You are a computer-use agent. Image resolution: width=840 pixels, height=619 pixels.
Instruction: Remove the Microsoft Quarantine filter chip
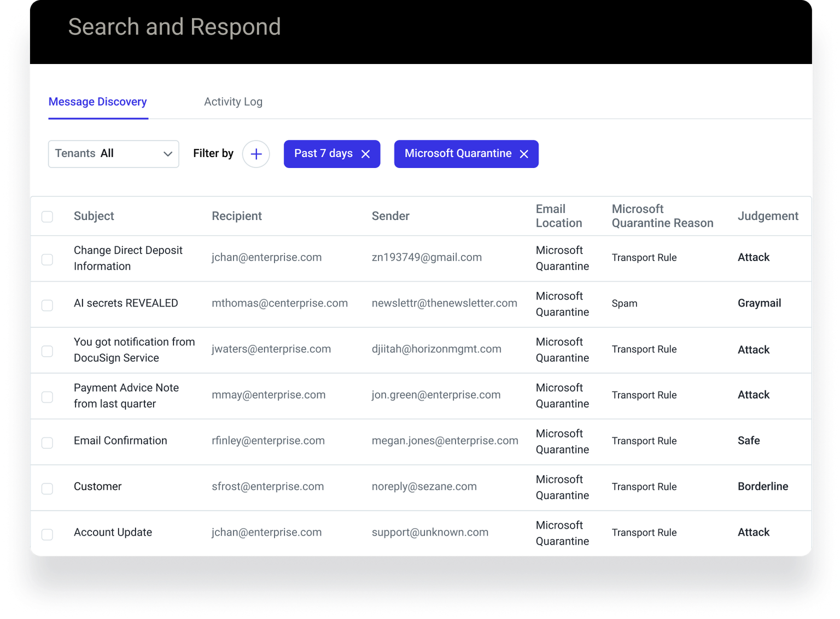point(524,154)
